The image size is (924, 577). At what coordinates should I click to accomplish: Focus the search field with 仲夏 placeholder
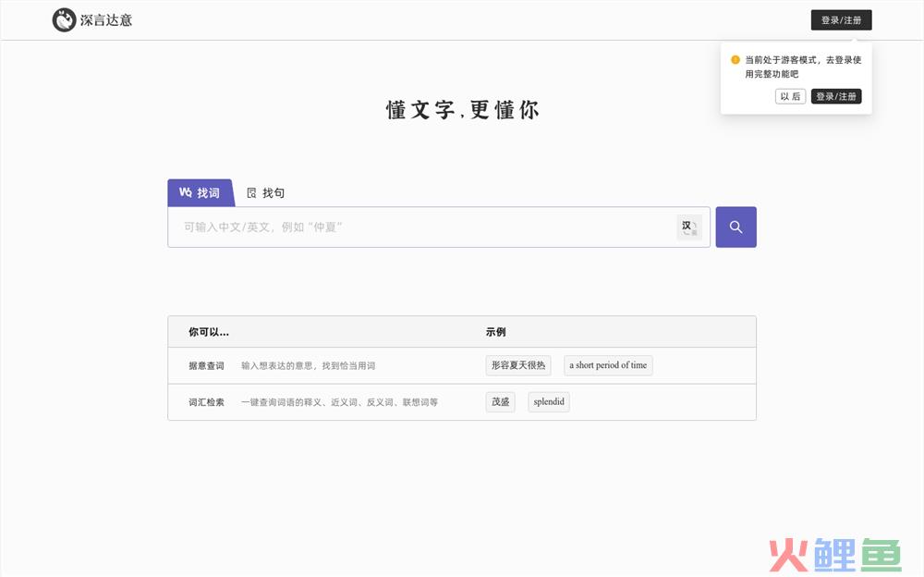[420, 227]
